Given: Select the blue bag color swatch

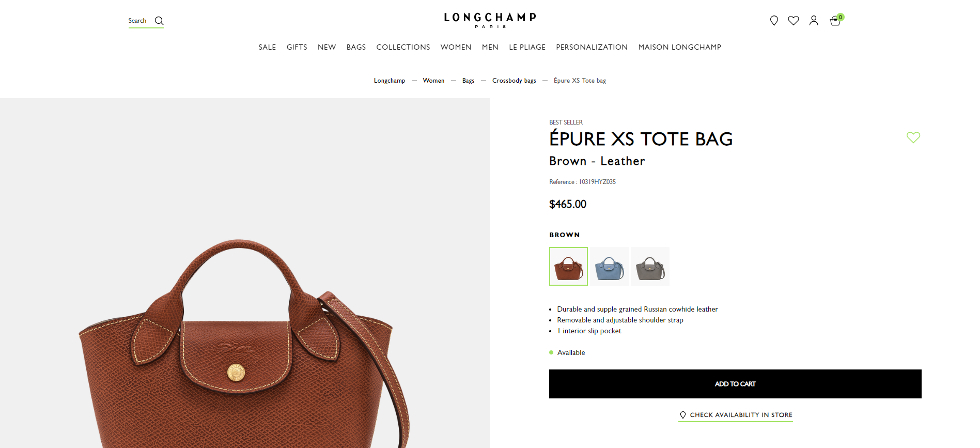Looking at the screenshot, I should (x=610, y=266).
